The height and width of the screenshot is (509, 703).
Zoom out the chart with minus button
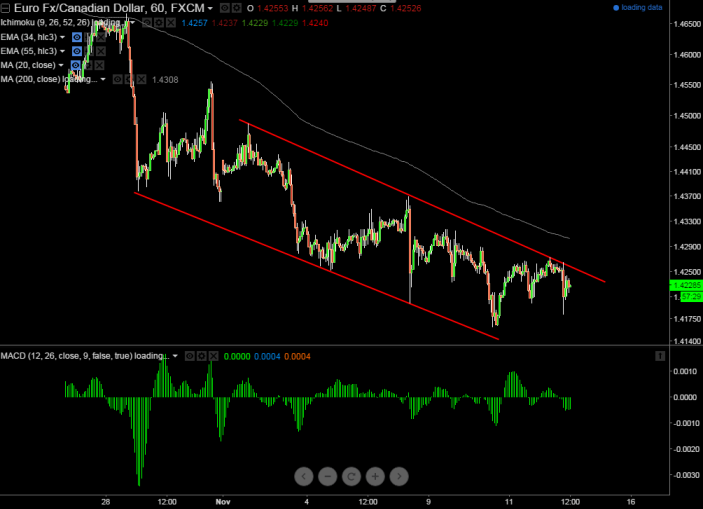click(328, 476)
